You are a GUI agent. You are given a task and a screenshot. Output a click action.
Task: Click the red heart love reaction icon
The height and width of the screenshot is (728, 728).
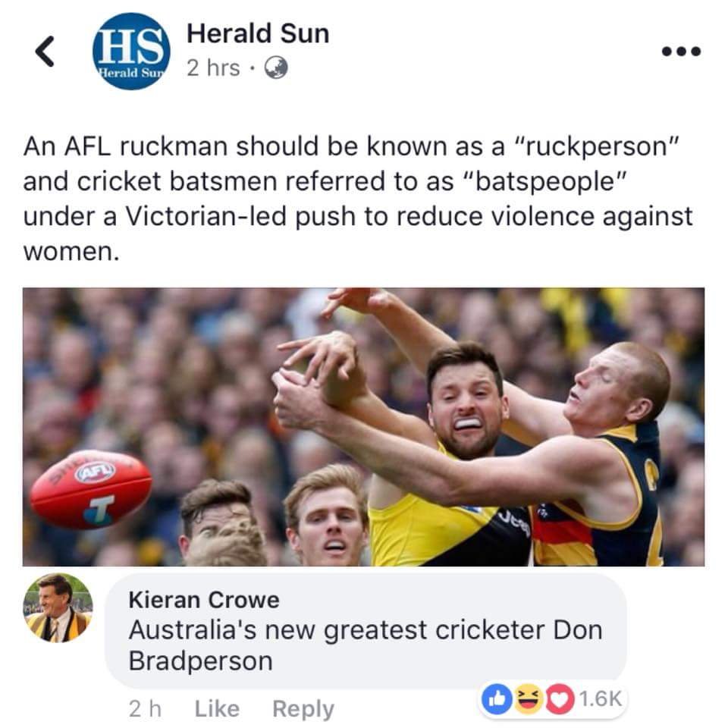coord(560,698)
